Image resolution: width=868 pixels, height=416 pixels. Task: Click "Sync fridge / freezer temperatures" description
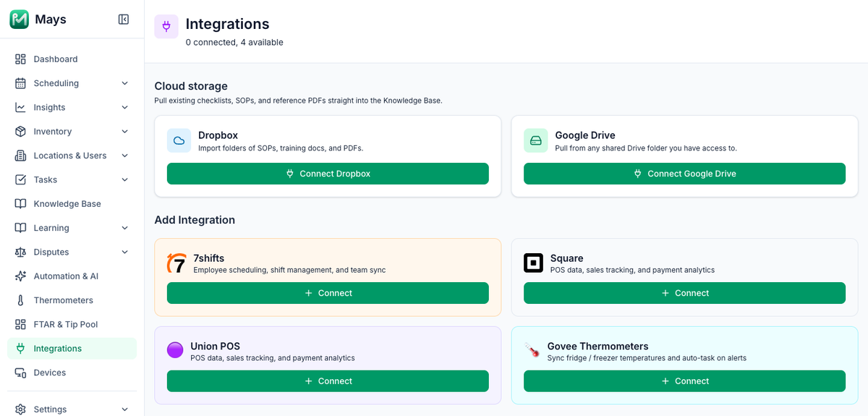click(647, 358)
